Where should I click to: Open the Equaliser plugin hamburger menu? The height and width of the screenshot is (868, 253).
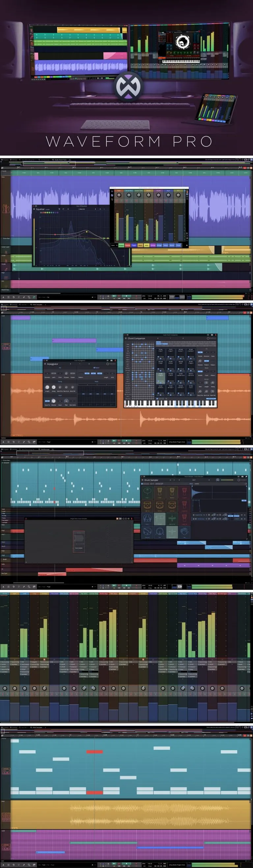(x=34, y=209)
